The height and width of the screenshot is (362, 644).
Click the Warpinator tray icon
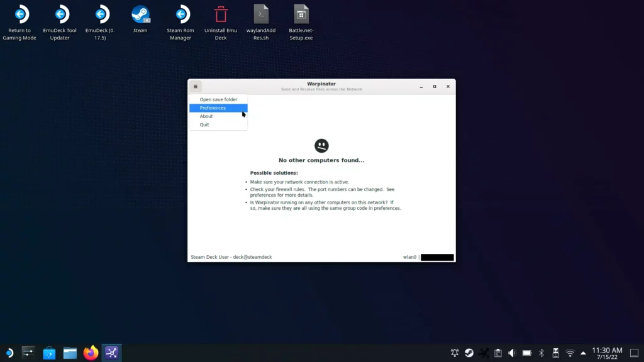(484, 353)
